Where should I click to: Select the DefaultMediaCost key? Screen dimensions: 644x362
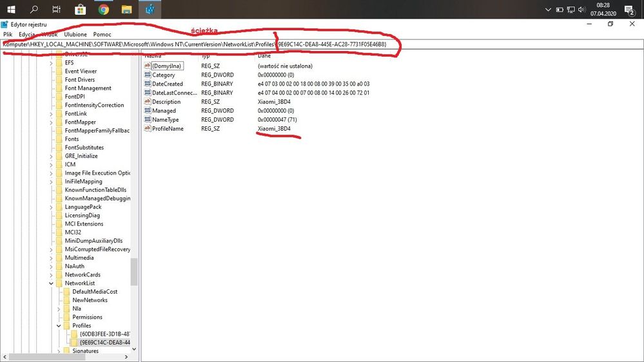(x=95, y=291)
